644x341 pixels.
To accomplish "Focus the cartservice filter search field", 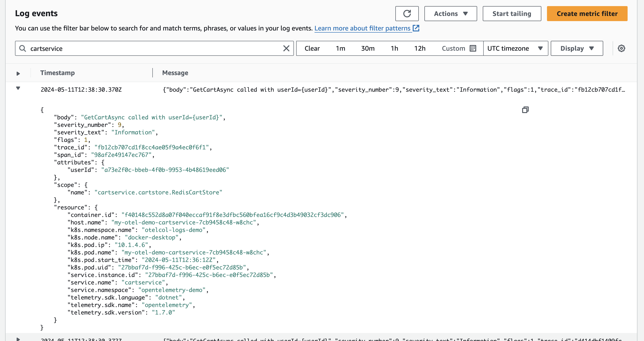I will pos(154,48).
